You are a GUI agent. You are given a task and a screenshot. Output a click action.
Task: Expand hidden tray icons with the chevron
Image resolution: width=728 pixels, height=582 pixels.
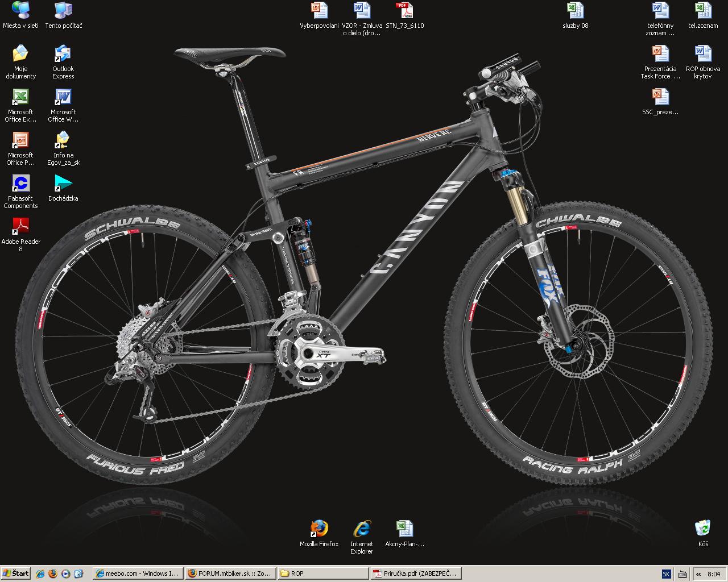698,573
